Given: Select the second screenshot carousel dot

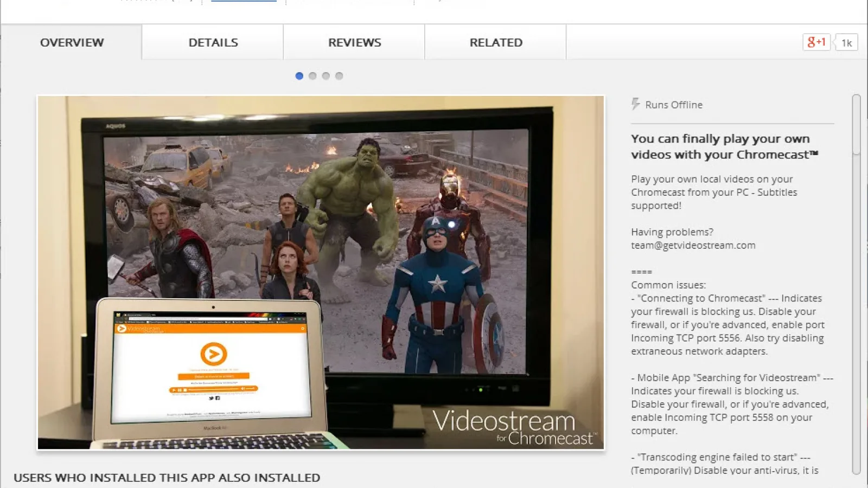Looking at the screenshot, I should click(312, 76).
